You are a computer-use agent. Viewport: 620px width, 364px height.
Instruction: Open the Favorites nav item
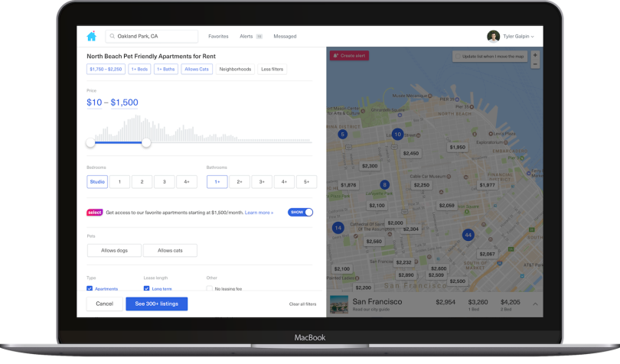click(x=218, y=37)
